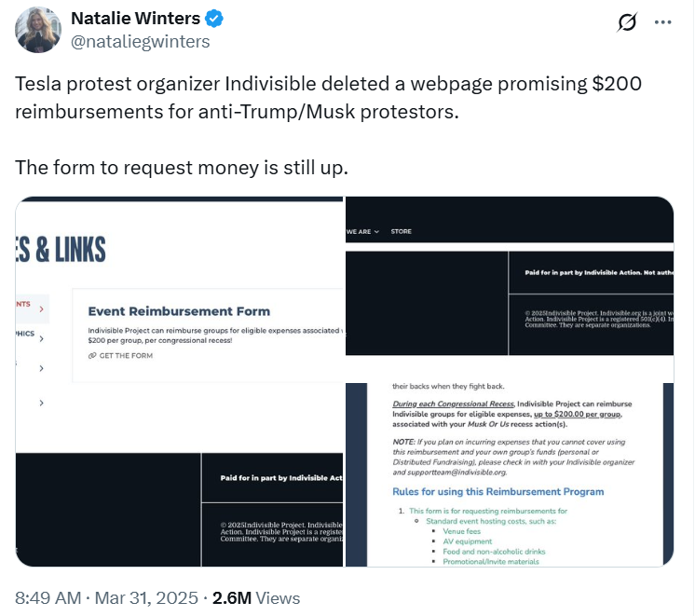Viewport: 695px width, 616px height.
Task: Expand the bottom-most sidebar chevron
Action: coord(41,403)
